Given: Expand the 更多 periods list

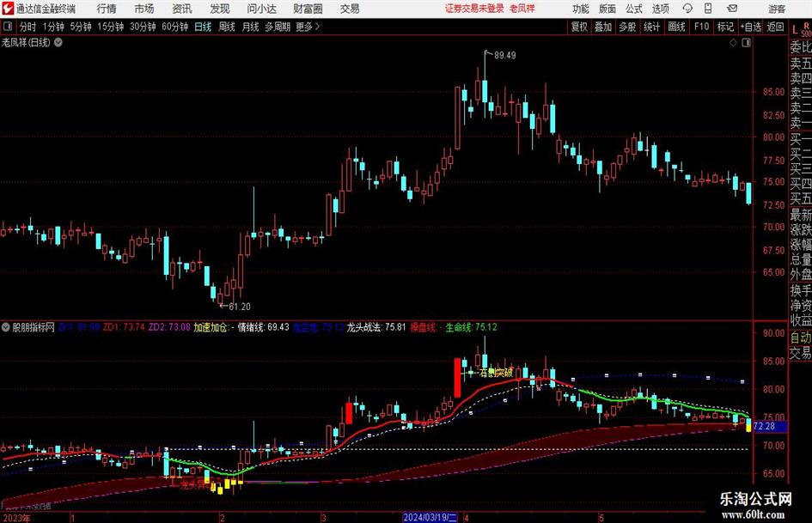Looking at the screenshot, I should 308,27.
